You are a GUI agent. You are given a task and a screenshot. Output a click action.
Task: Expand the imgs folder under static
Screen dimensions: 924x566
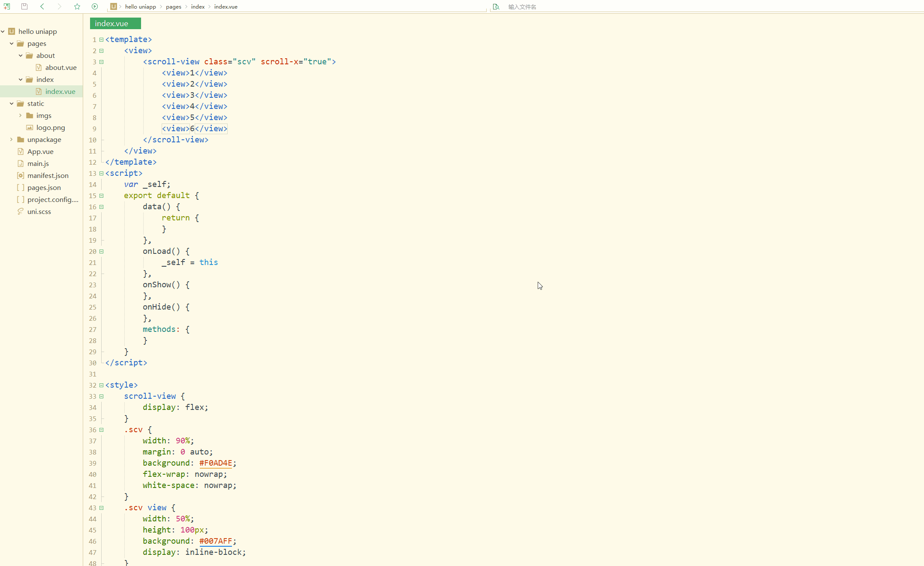(20, 115)
